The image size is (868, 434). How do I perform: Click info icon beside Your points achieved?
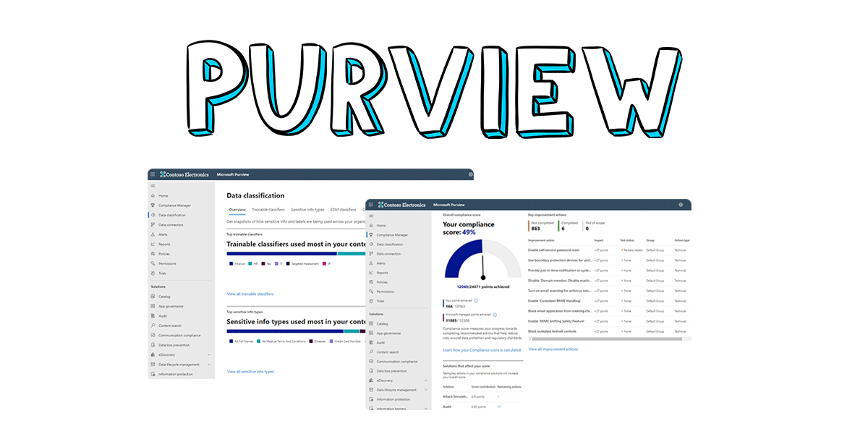click(x=475, y=300)
